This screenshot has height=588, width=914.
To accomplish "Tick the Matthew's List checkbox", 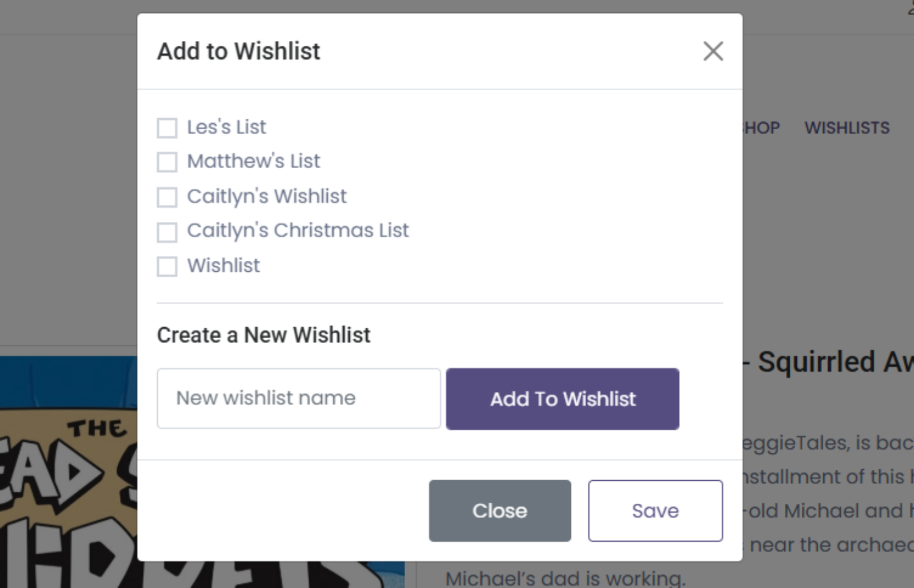I will tap(167, 162).
